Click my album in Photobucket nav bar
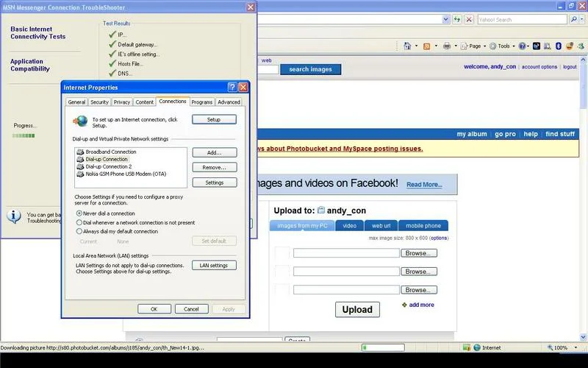The width and height of the screenshot is (588, 368). tap(472, 134)
